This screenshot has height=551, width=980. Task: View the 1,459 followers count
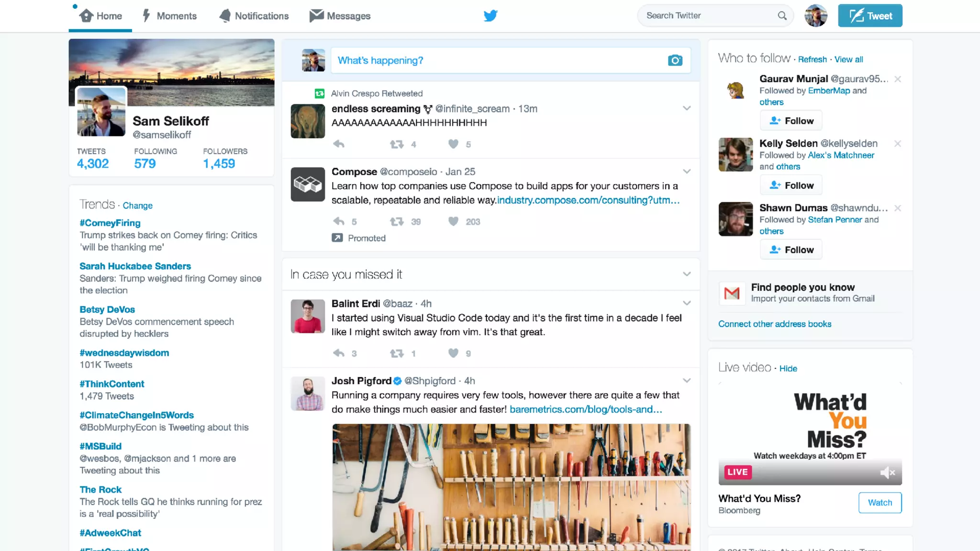(219, 164)
